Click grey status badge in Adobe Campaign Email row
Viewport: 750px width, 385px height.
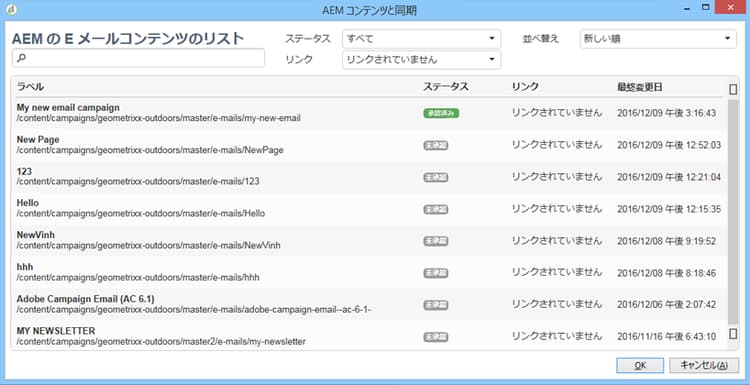[x=436, y=305]
